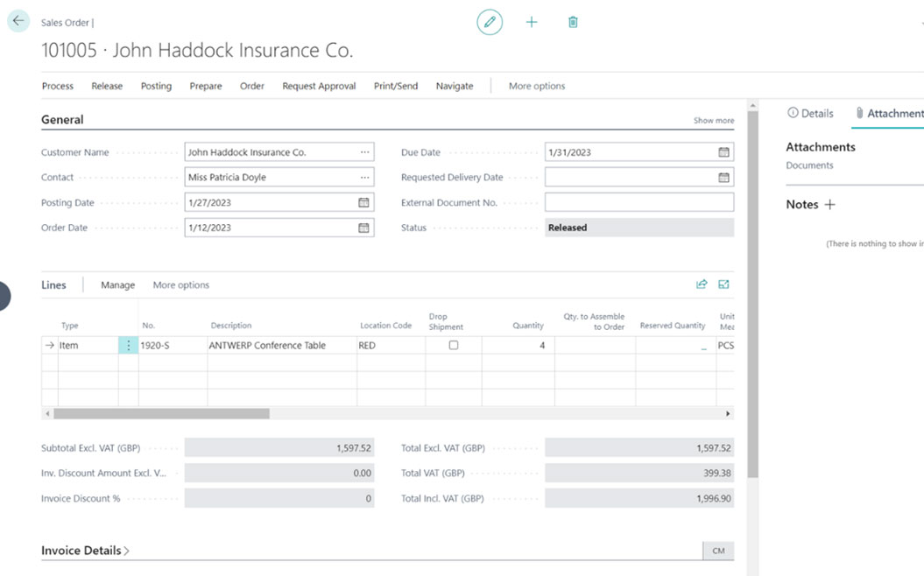Open Contact lookup ellipsis
This screenshot has height=576, width=924.
(364, 177)
